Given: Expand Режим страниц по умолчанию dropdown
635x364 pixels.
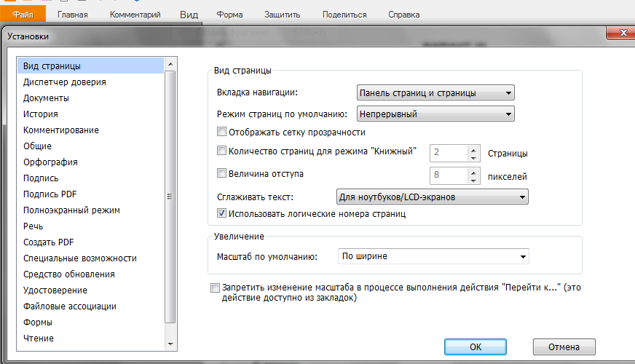Looking at the screenshot, I should (x=435, y=114).
